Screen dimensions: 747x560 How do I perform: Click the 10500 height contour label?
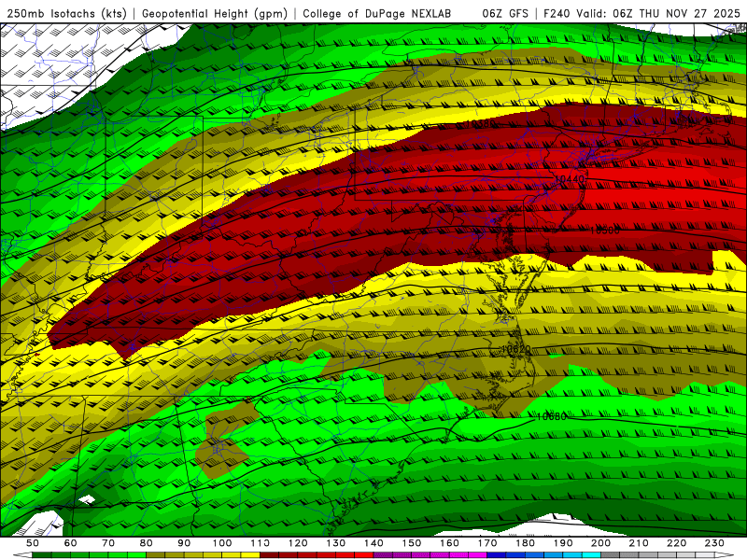tap(604, 231)
